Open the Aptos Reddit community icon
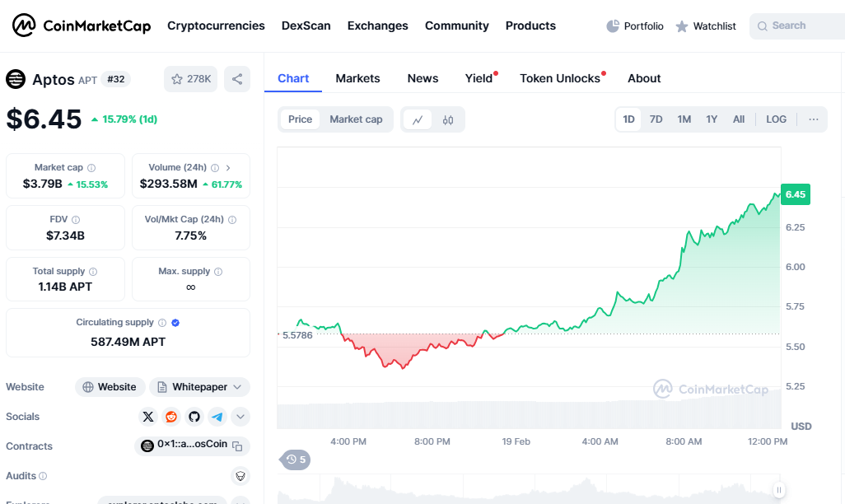This screenshot has height=504, width=845. point(171,417)
